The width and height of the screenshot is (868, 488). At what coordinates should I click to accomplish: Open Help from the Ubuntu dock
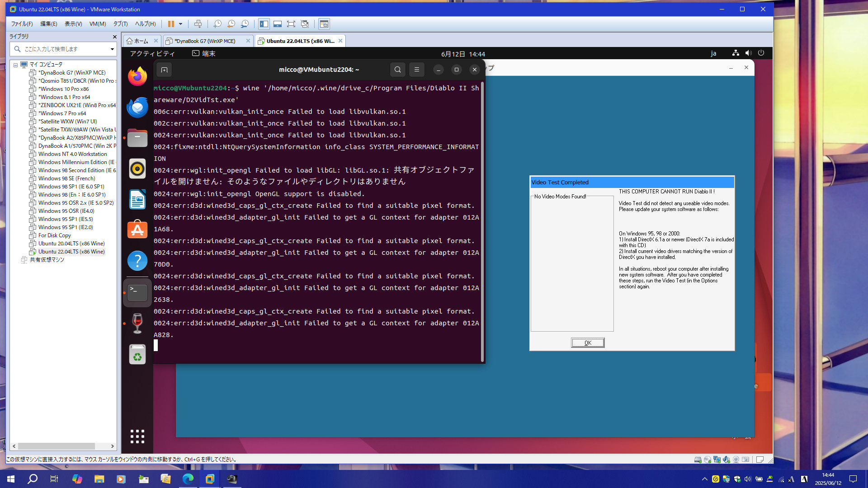[x=137, y=261]
